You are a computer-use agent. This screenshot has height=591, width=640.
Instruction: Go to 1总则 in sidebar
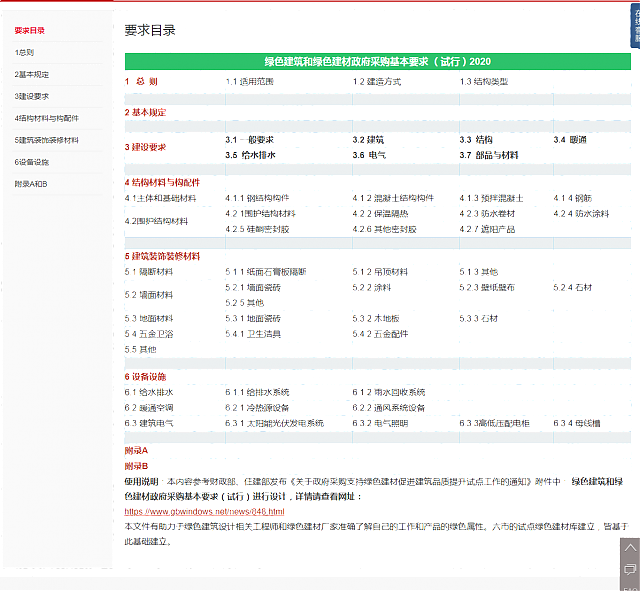coord(24,51)
